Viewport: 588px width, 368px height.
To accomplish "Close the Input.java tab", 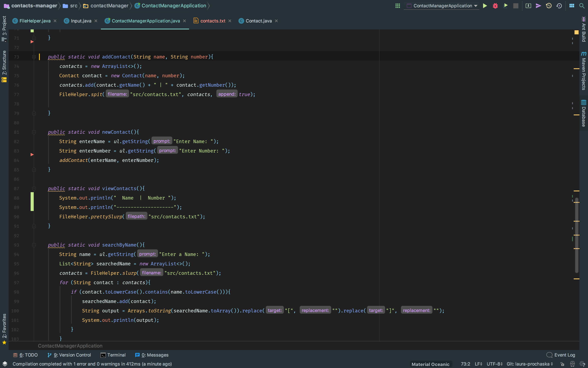I will point(96,21).
